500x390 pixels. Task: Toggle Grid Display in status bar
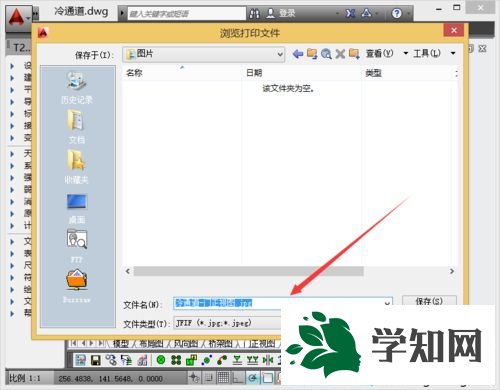click(x=223, y=378)
